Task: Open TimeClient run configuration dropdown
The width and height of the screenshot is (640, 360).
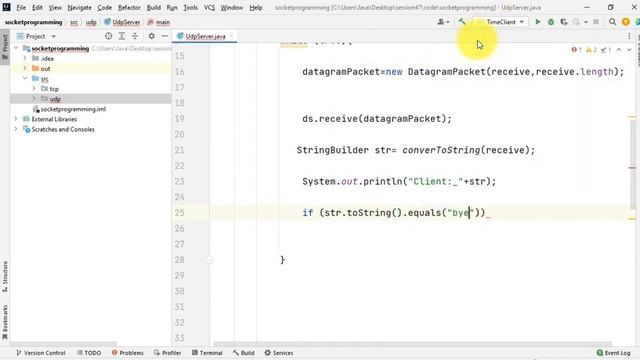Action: pos(500,22)
